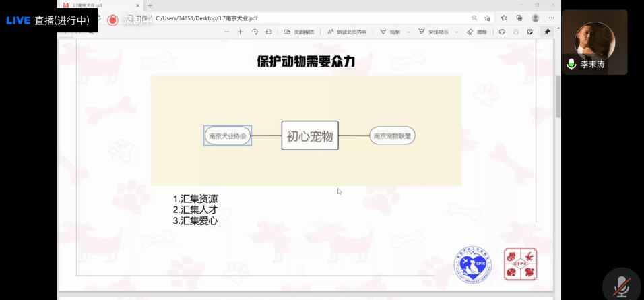Select the 擦除 eraser tool
The height and width of the screenshot is (300, 644).
(477, 32)
